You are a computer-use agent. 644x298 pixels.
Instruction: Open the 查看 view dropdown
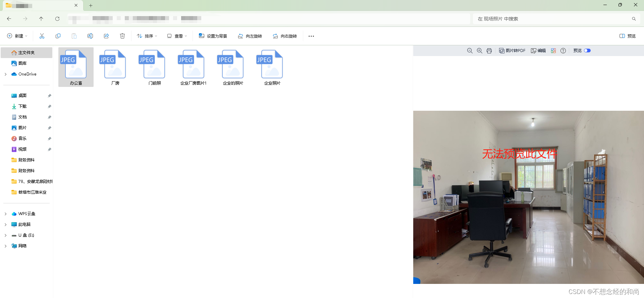pyautogui.click(x=177, y=36)
